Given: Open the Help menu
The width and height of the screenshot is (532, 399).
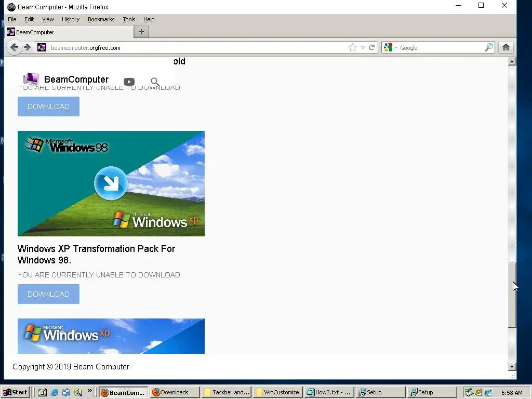Looking at the screenshot, I should click(x=149, y=19).
